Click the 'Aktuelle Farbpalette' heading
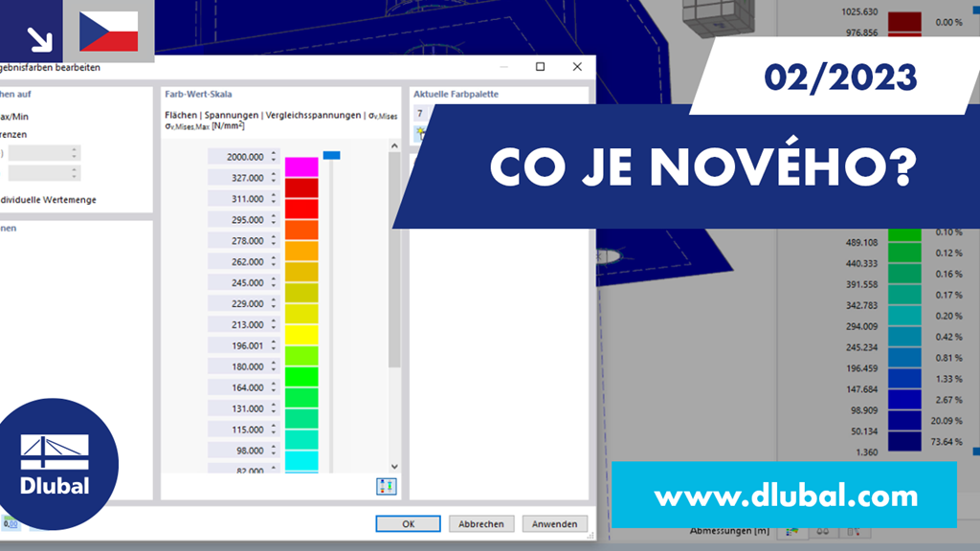980x551 pixels. 456,95
